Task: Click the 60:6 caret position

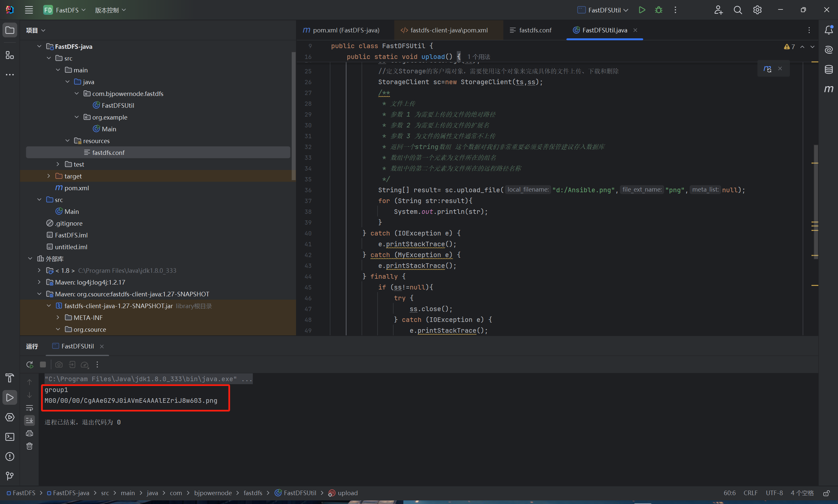Action: [x=730, y=493]
